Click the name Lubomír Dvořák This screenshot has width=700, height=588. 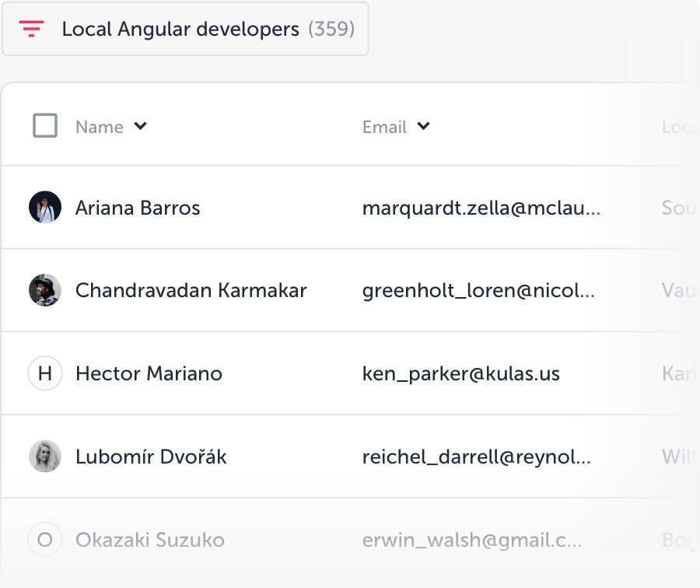tap(150, 457)
